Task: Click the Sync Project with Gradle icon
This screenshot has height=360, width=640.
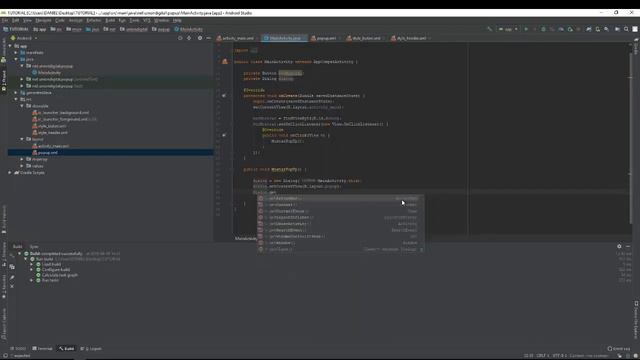Action: pos(589,29)
